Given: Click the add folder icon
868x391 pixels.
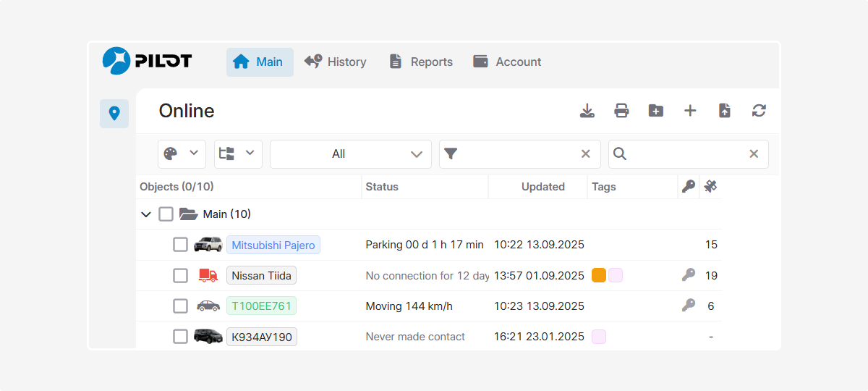Looking at the screenshot, I should click(x=656, y=111).
